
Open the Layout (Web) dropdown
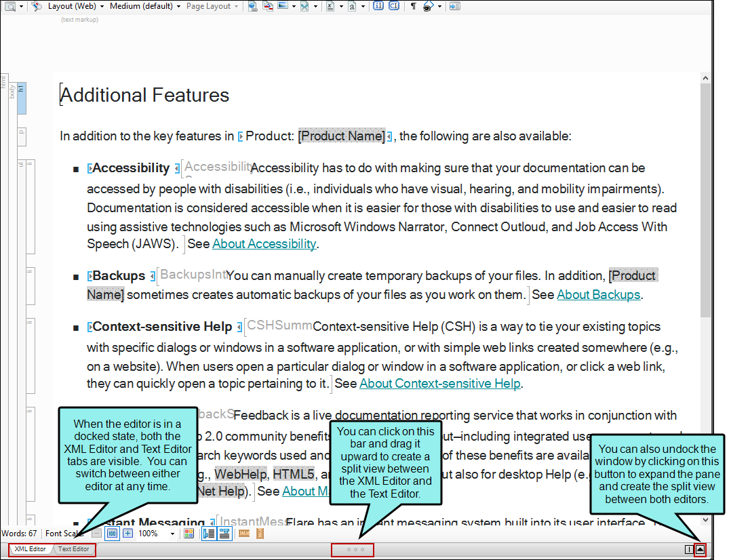(75, 6)
